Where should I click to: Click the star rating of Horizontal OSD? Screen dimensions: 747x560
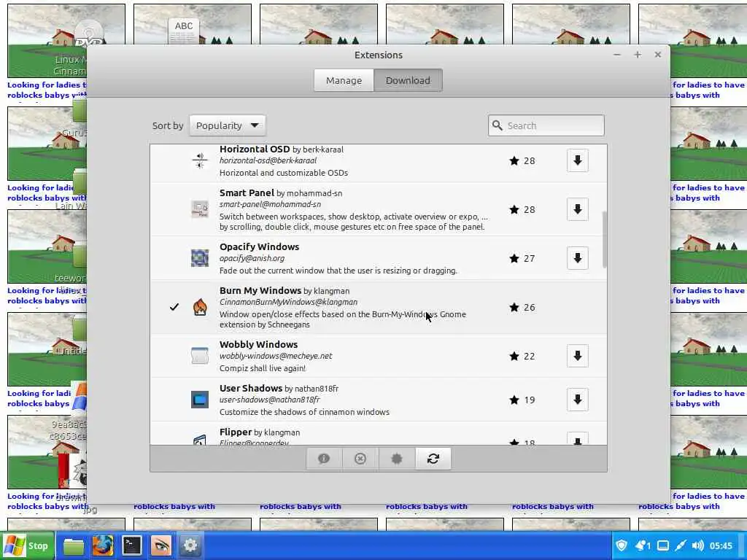tap(522, 160)
